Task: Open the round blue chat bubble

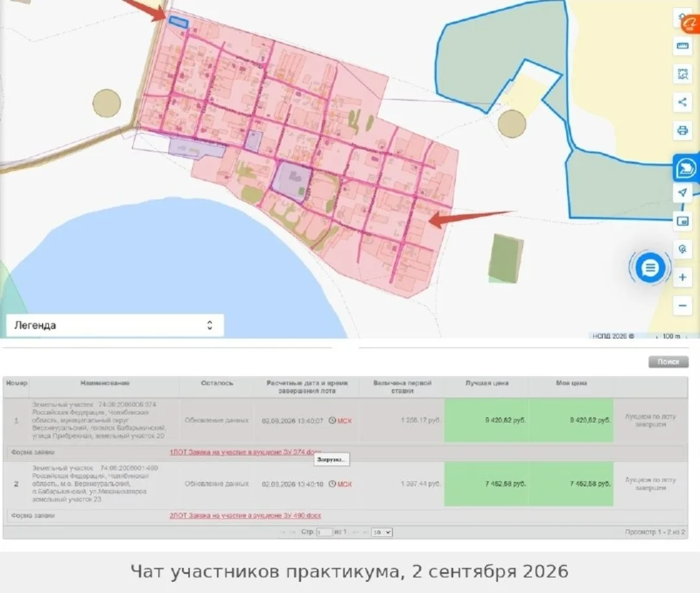Action: tap(650, 268)
